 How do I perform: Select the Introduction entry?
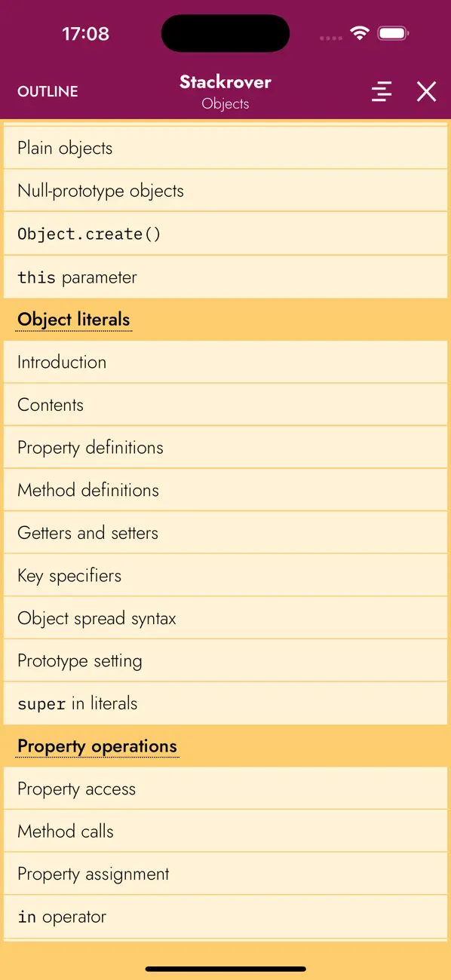[62, 362]
